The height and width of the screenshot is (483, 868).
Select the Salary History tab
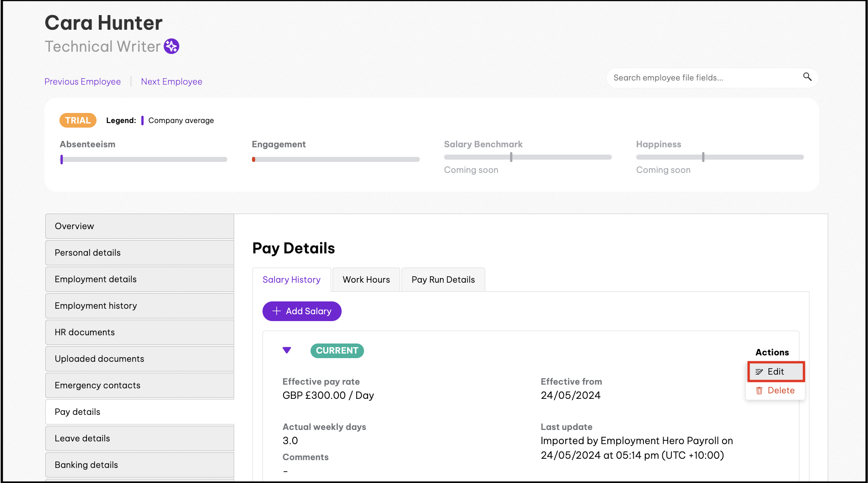click(x=291, y=279)
